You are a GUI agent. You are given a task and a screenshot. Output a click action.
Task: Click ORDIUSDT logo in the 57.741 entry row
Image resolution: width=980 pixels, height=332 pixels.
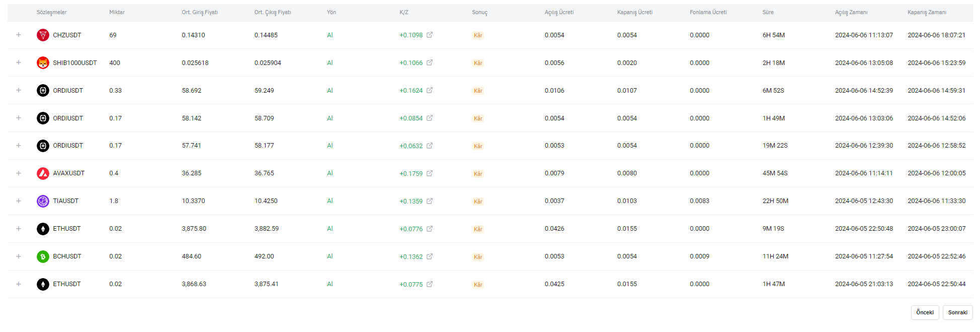(43, 146)
